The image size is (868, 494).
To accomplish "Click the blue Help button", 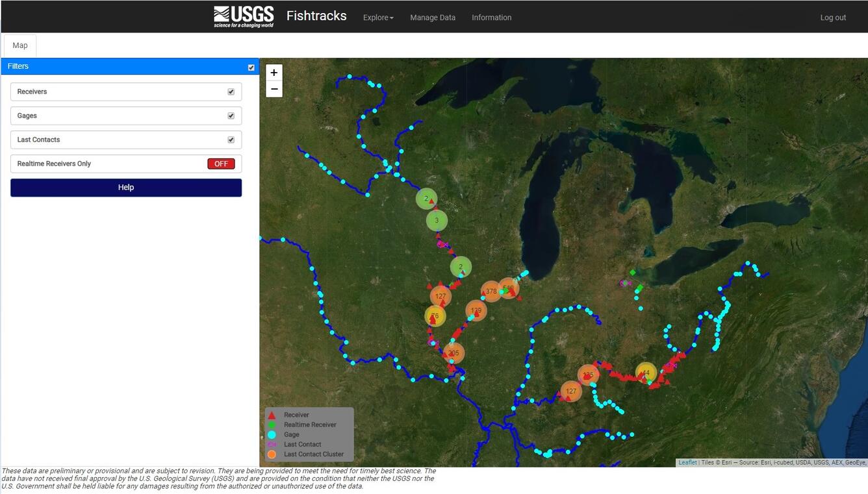I will point(126,188).
